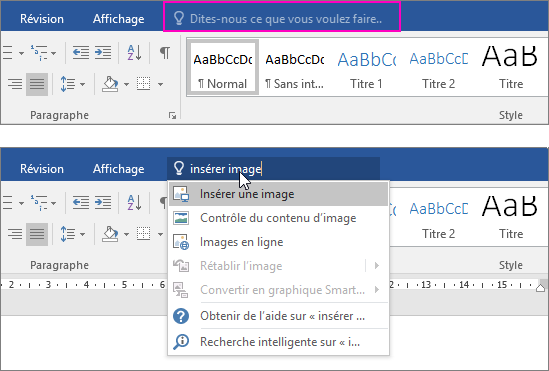
Task: Open multilevel list dropdown arrow in lower ribbon
Action: [x=54, y=203]
